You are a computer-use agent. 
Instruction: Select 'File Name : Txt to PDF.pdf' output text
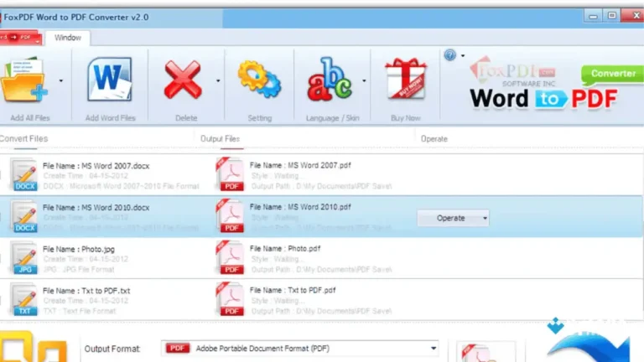click(293, 290)
